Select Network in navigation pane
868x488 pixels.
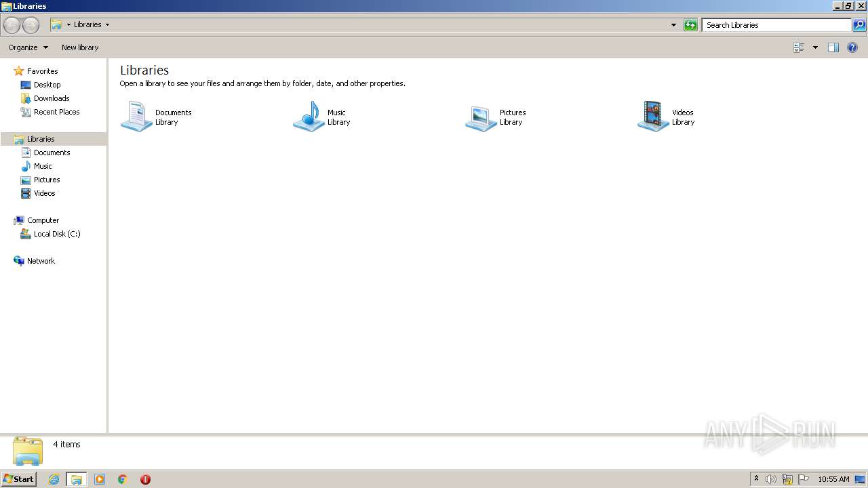click(x=41, y=261)
